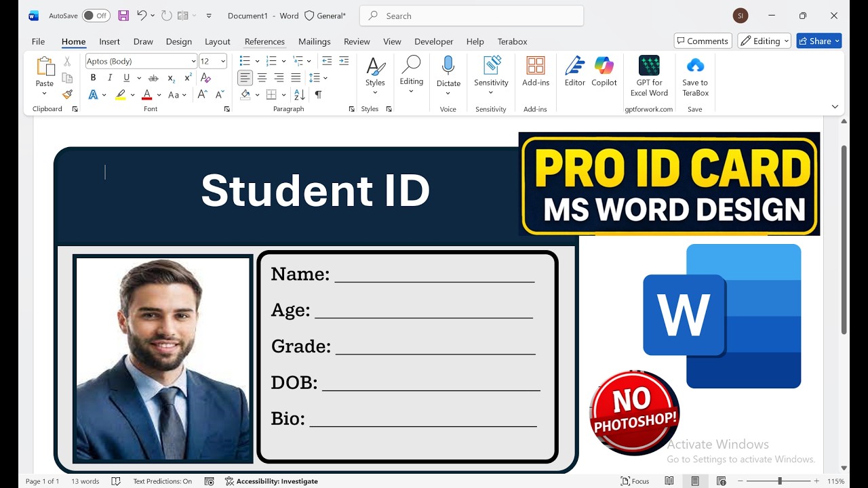Open GPT for Excel Word add-in
The width and height of the screenshot is (868, 488).
point(649,76)
